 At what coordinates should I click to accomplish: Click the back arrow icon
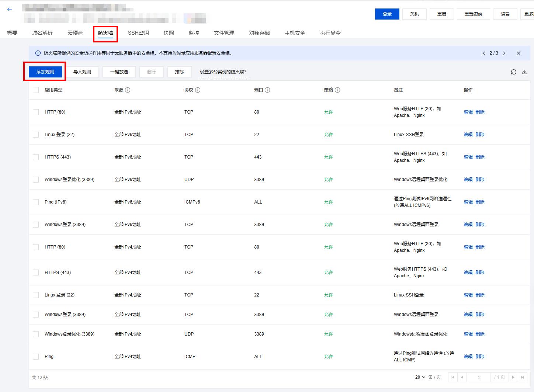[x=10, y=9]
